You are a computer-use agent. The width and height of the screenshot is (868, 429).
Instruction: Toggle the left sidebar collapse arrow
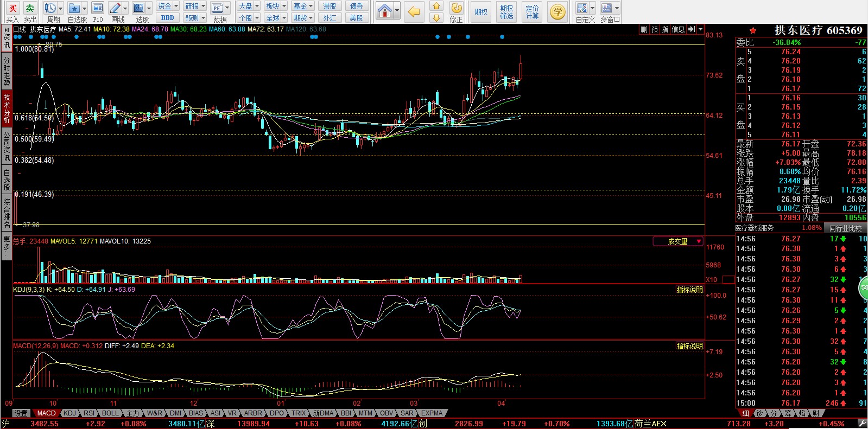click(6, 29)
